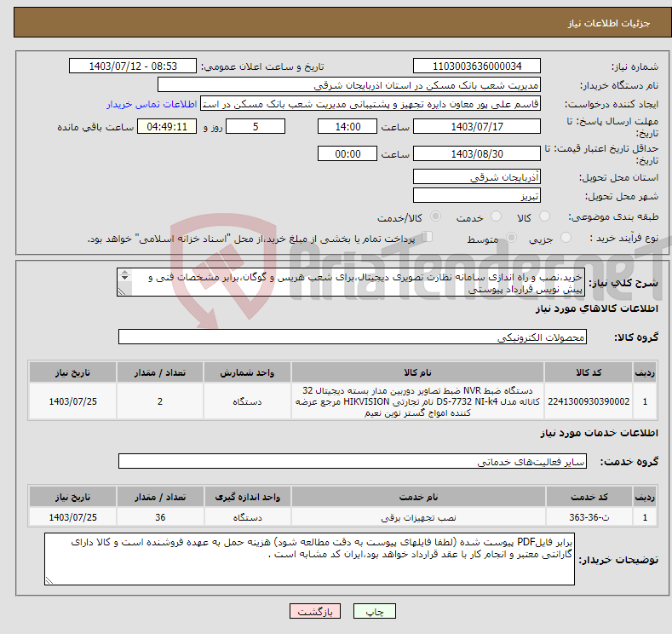Click the چاپ (print) button

[x=374, y=611]
